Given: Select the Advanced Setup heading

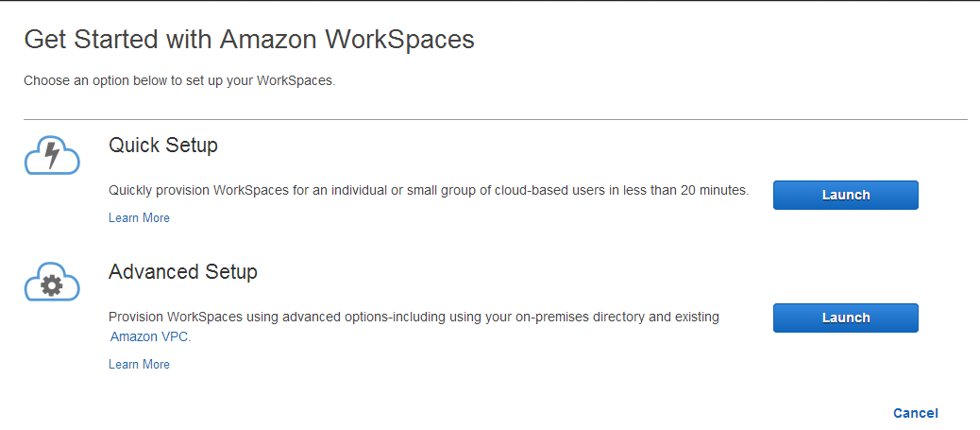Looking at the screenshot, I should [182, 271].
